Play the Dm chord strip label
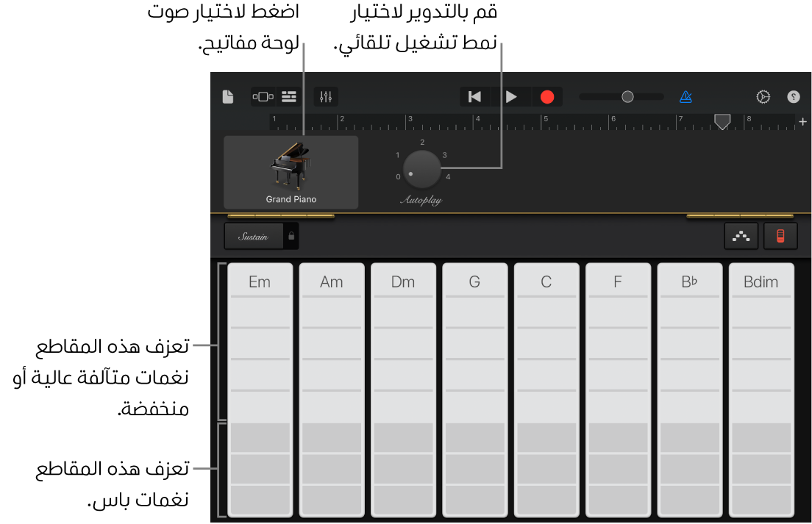This screenshot has height=524, width=812. pyautogui.click(x=403, y=281)
